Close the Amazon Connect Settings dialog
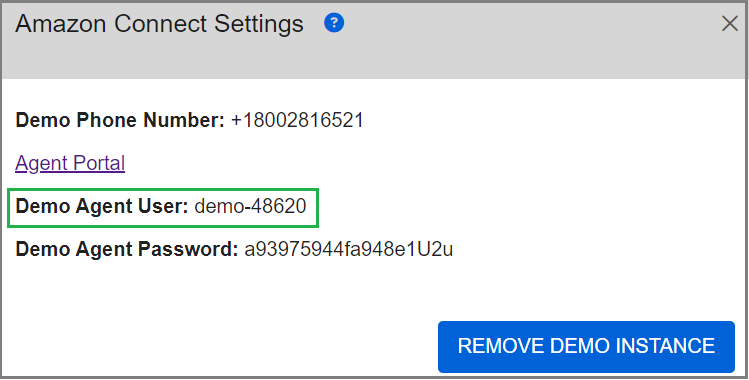The height and width of the screenshot is (380, 749). (x=729, y=23)
